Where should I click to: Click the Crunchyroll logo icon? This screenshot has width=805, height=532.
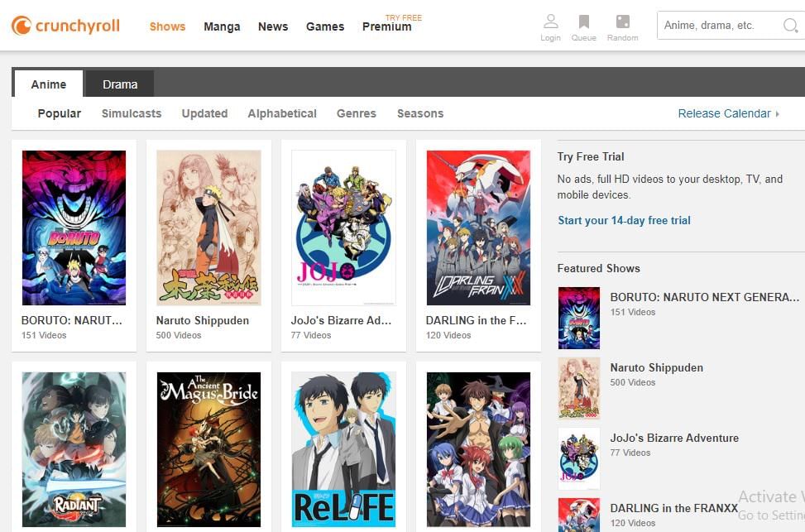tap(22, 26)
